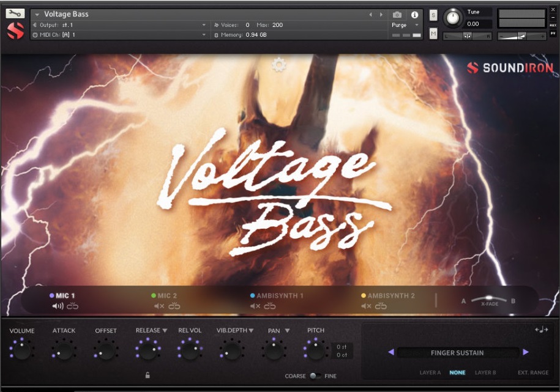Click the AMBISYNTH 1 link chain icon
The width and height of the screenshot is (560, 392).
270,306
